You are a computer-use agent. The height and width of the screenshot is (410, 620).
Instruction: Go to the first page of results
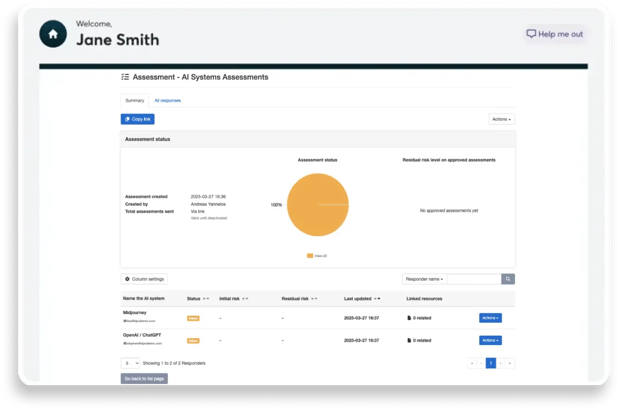coord(472,363)
